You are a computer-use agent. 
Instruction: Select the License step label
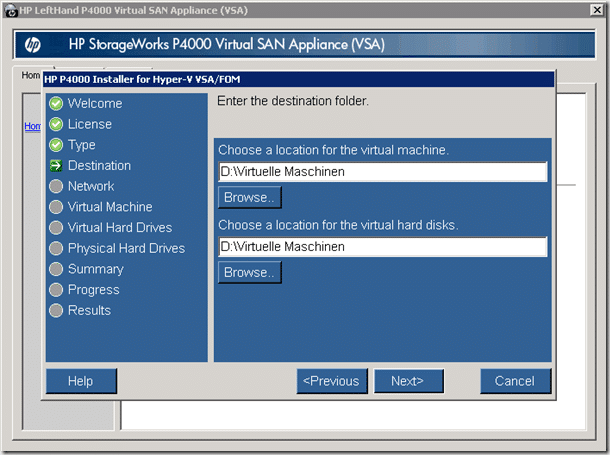90,124
